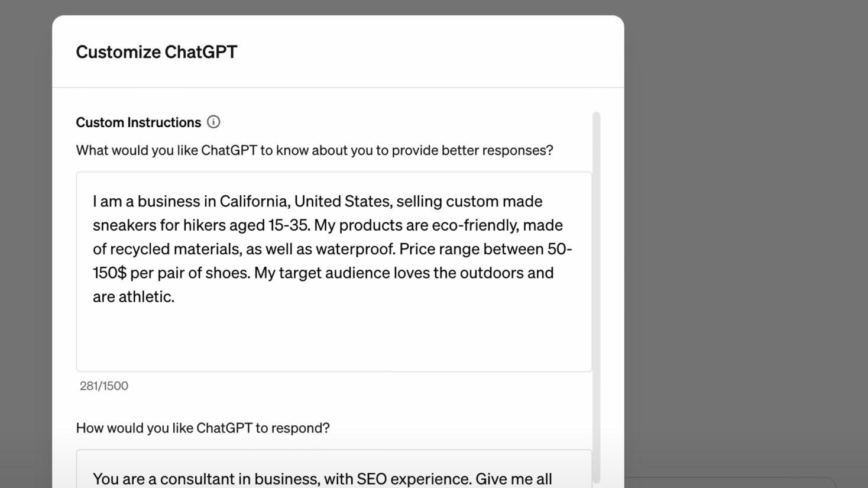Place cursor on the word 'California'
The image size is (868, 488).
coord(254,202)
